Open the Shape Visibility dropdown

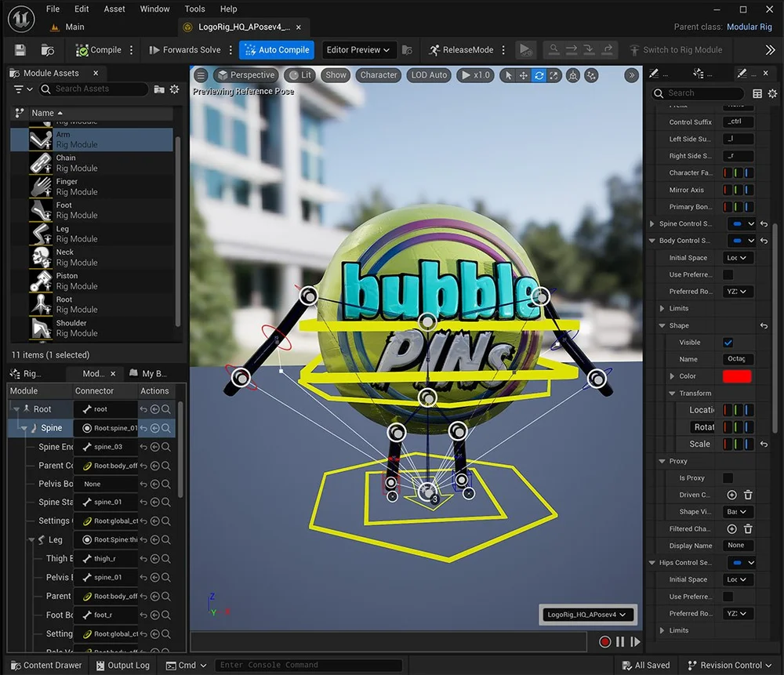click(738, 511)
